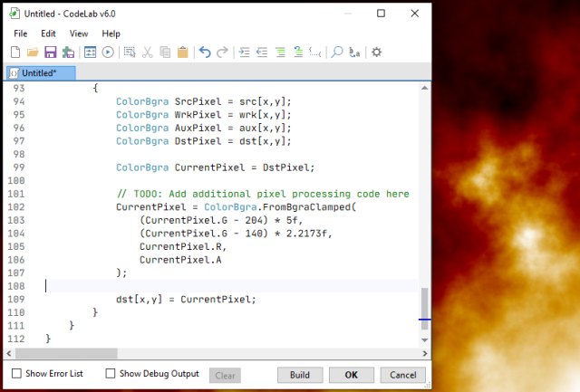Click 'AuxPixel' on line 96

pyautogui.click(x=198, y=128)
